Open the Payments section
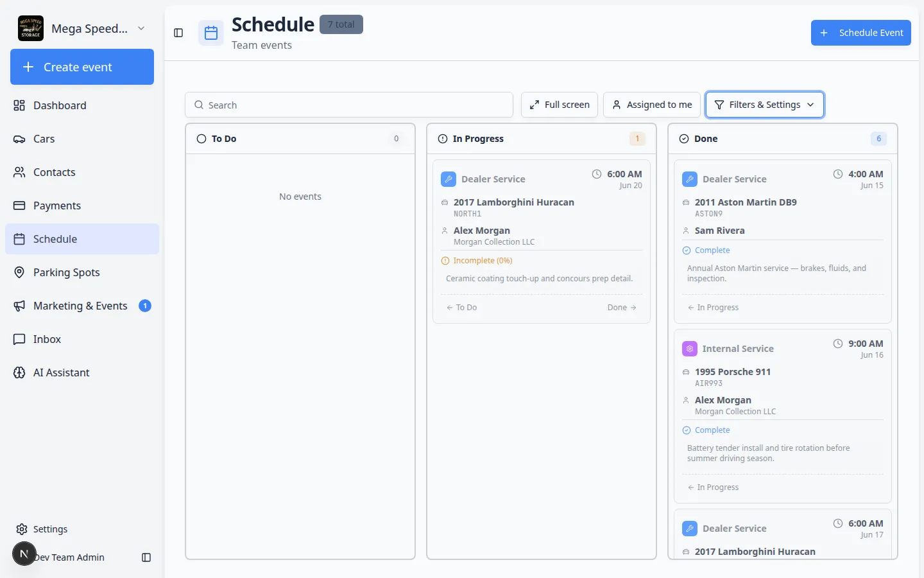This screenshot has width=924, height=578. 82,206
